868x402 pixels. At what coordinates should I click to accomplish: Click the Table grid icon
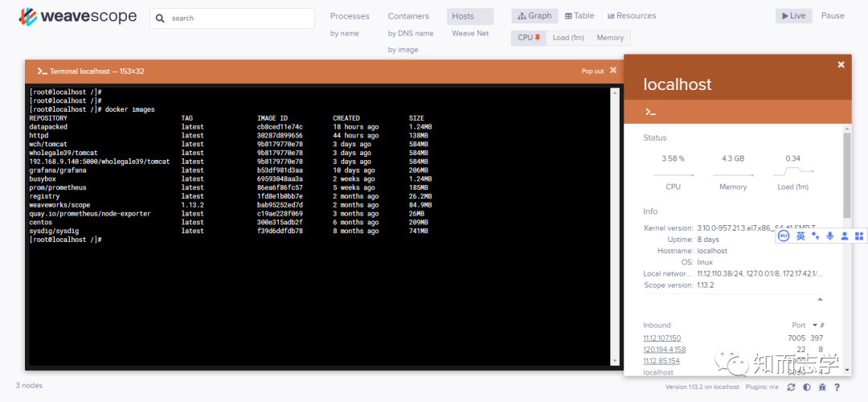click(568, 16)
